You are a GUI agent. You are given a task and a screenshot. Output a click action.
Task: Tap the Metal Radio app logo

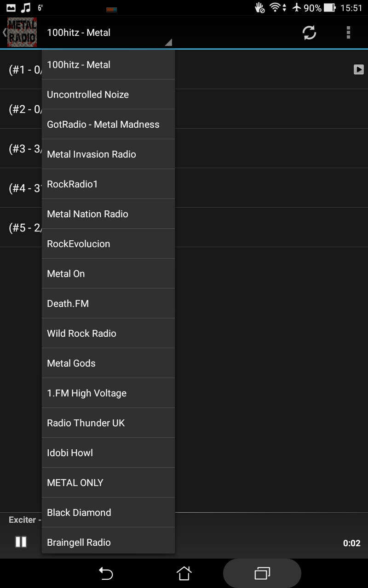pyautogui.click(x=21, y=33)
